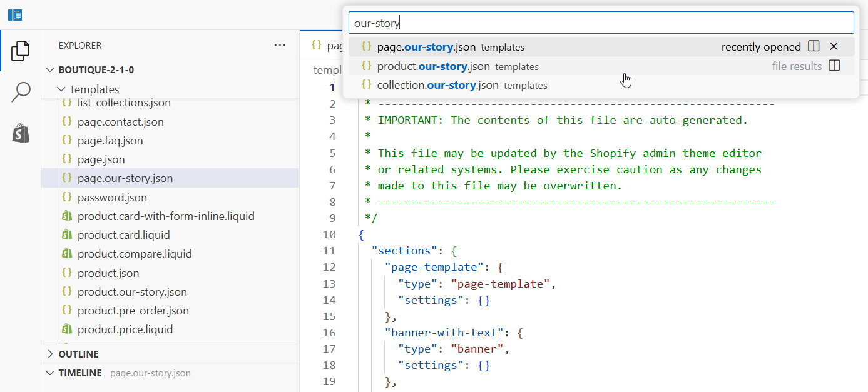868x392 pixels.
Task: Open the Search view in activity bar
Action: click(21, 93)
